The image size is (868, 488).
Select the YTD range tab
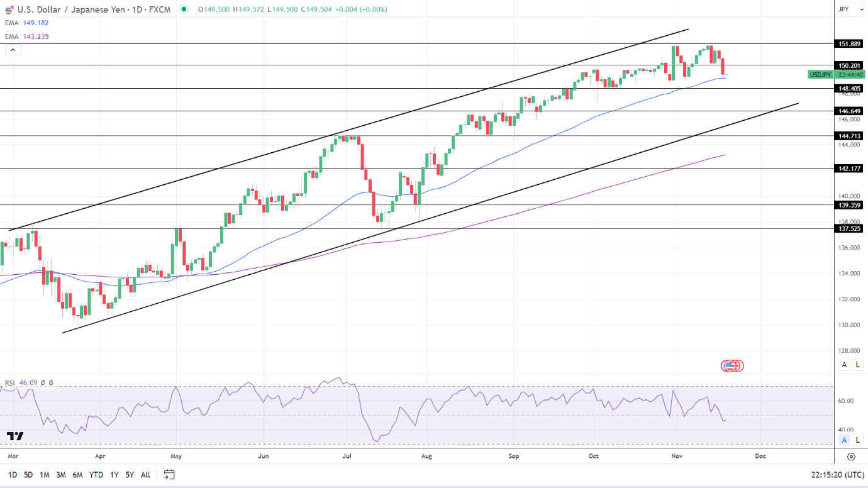click(96, 475)
